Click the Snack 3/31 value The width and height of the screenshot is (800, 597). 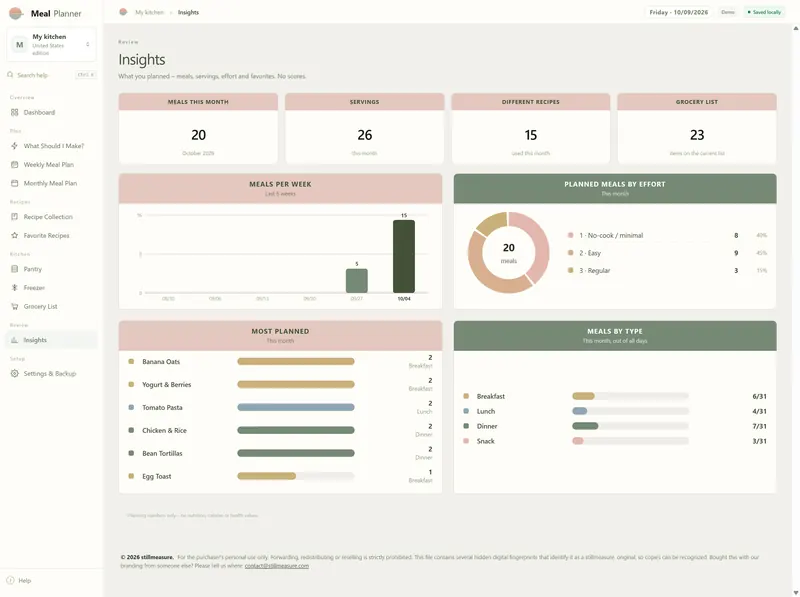click(x=759, y=441)
